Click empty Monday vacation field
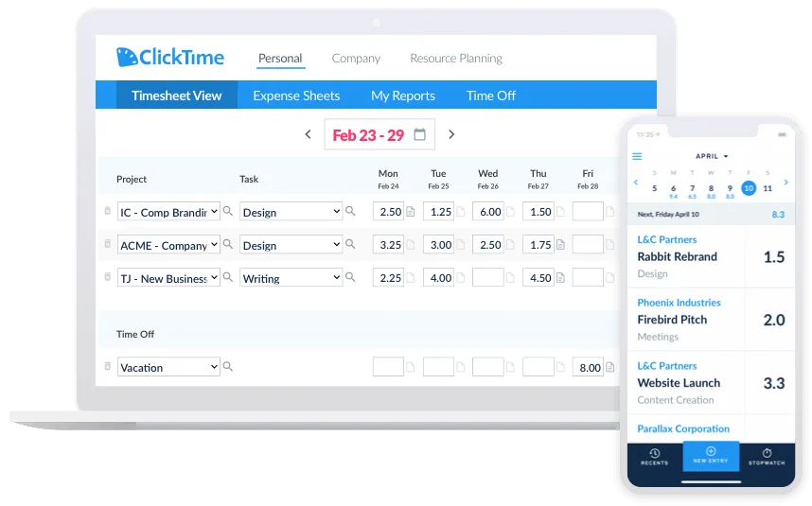 pyautogui.click(x=388, y=367)
